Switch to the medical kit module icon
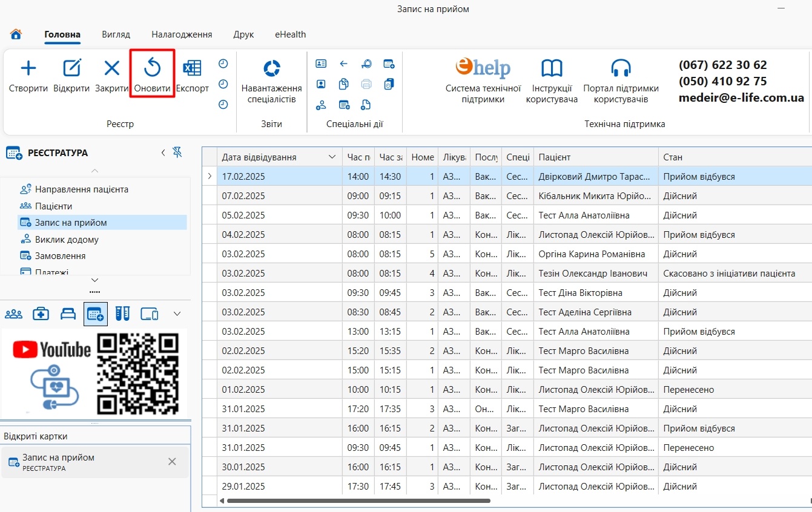 [x=41, y=313]
